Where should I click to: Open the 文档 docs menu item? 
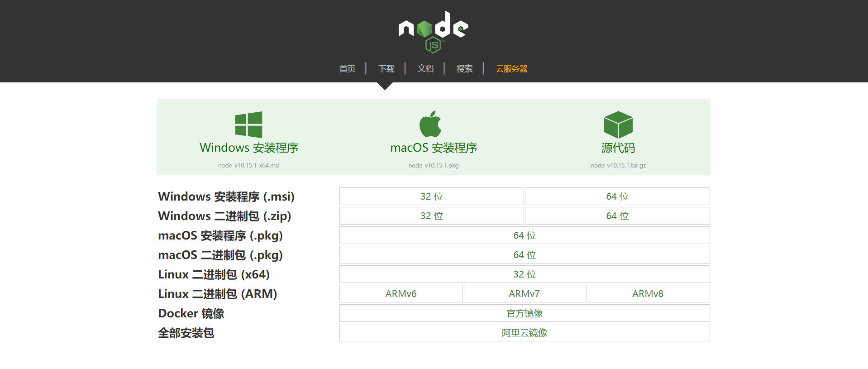pyautogui.click(x=425, y=69)
